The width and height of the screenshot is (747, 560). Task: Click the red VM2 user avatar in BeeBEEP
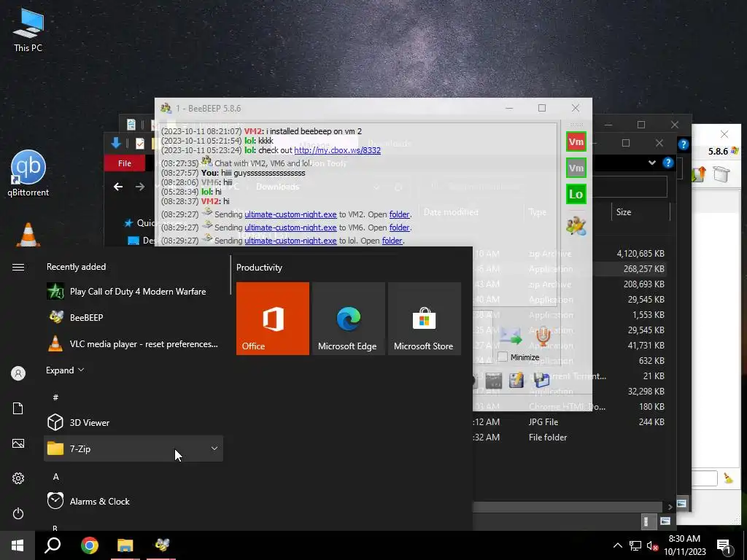pyautogui.click(x=576, y=142)
